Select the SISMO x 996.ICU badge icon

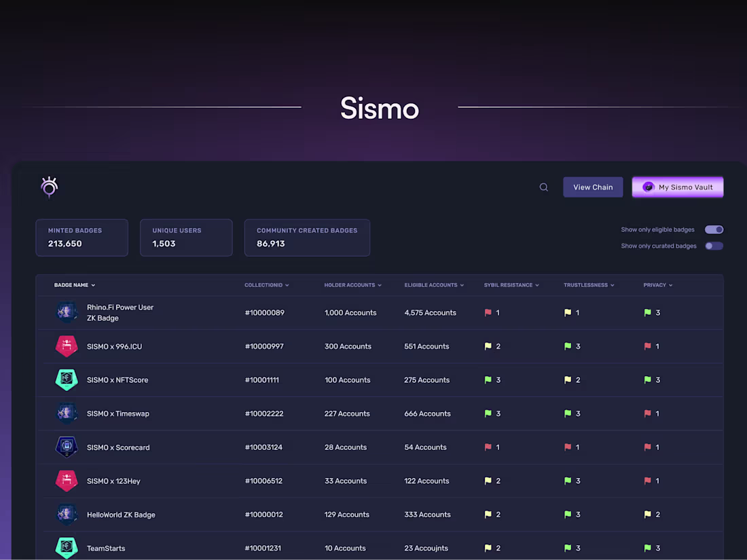point(66,346)
